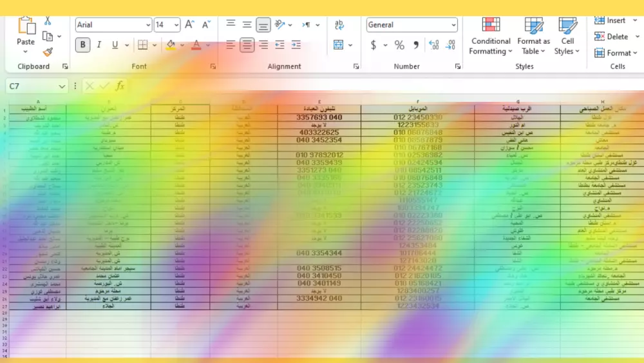Image resolution: width=644 pixels, height=363 pixels.
Task: Expand the Underline style dropdown arrow
Action: tap(127, 45)
